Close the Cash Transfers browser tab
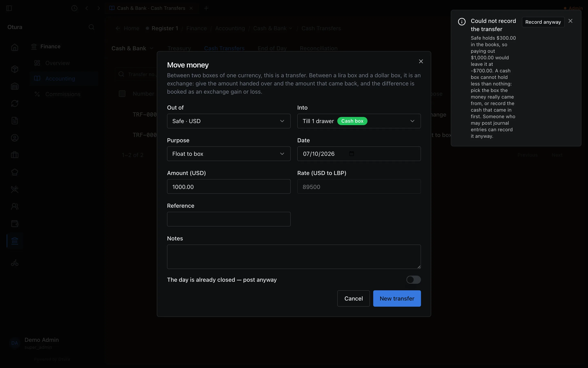The image size is (588, 368). pos(191,8)
